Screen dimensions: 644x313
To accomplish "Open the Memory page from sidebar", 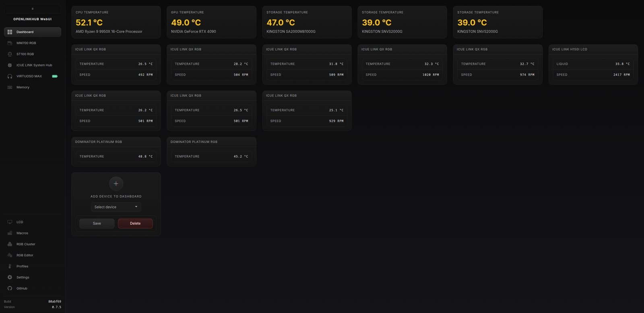I will [x=33, y=87].
